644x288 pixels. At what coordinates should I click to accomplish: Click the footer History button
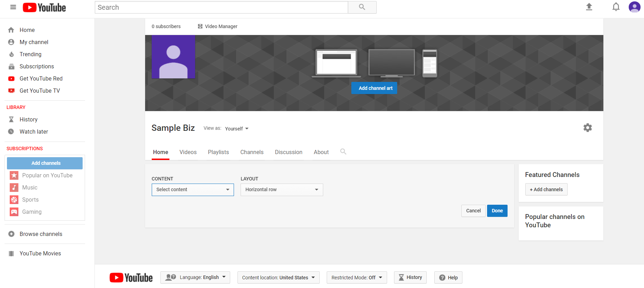click(410, 278)
